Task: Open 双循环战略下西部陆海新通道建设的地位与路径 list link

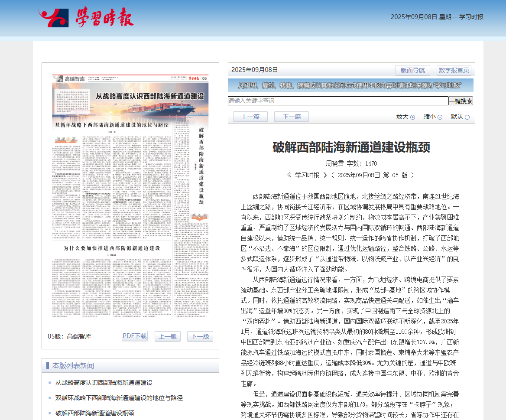Action: click(x=119, y=398)
